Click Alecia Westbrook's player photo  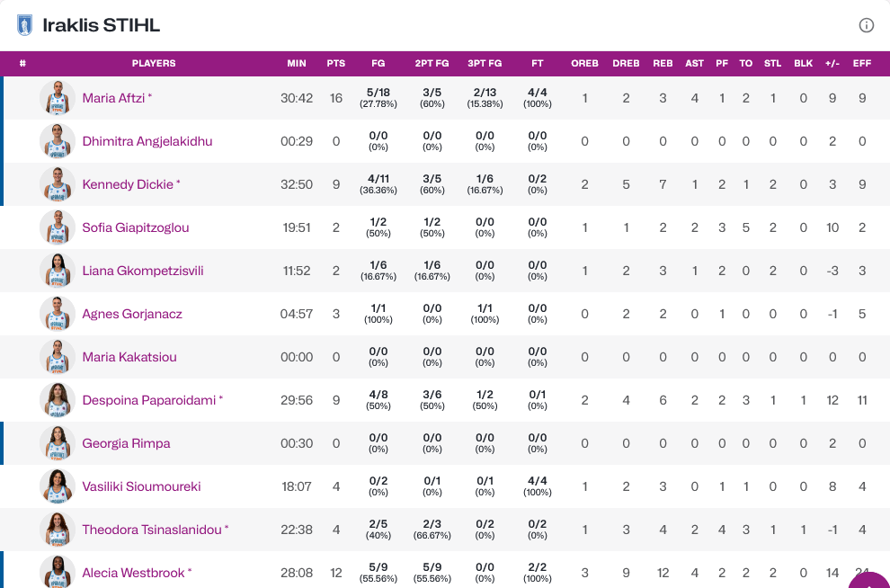(x=58, y=572)
